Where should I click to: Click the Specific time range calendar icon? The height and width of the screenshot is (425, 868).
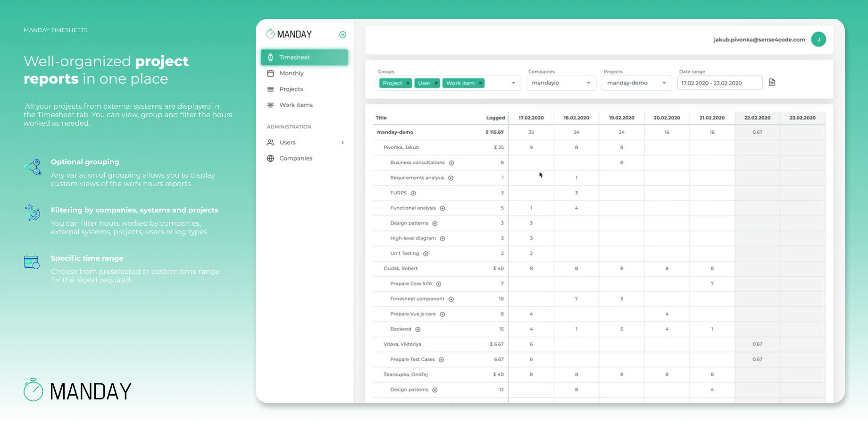coord(32,262)
